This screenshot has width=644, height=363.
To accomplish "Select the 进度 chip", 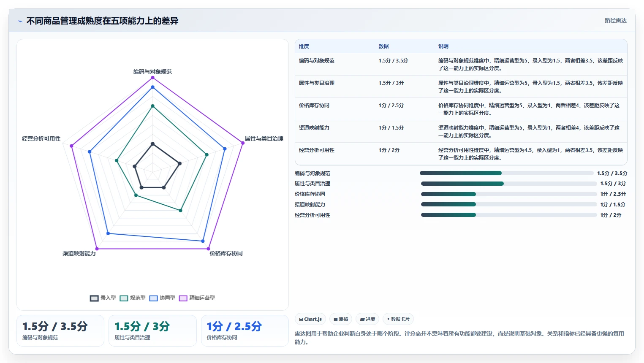I will point(367,319).
